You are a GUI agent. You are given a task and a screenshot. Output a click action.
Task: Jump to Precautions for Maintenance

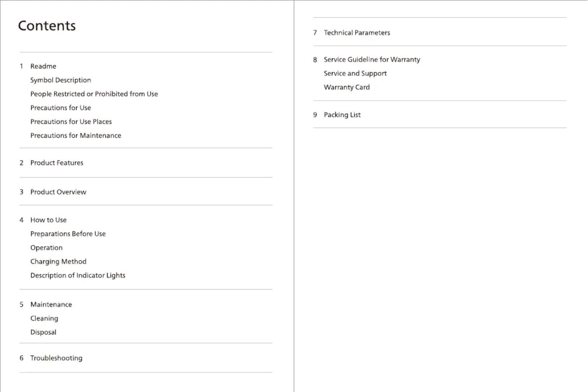tap(76, 135)
